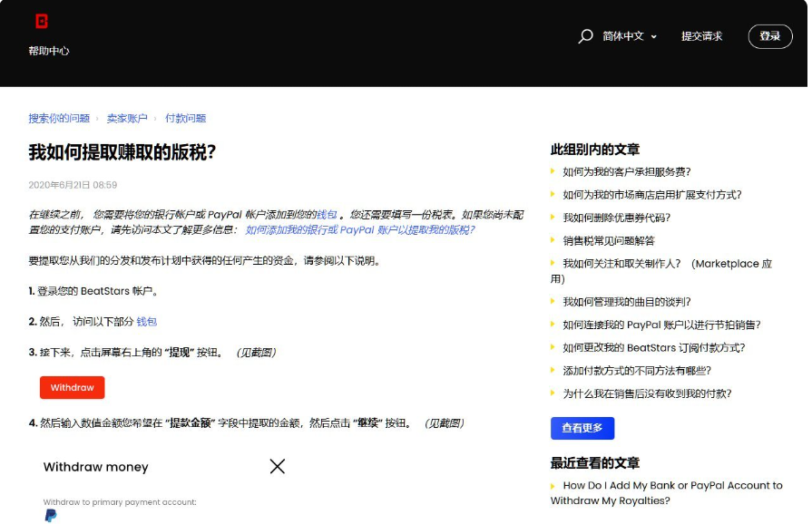
Task: Close the Withdraw money dialog X
Action: click(278, 466)
